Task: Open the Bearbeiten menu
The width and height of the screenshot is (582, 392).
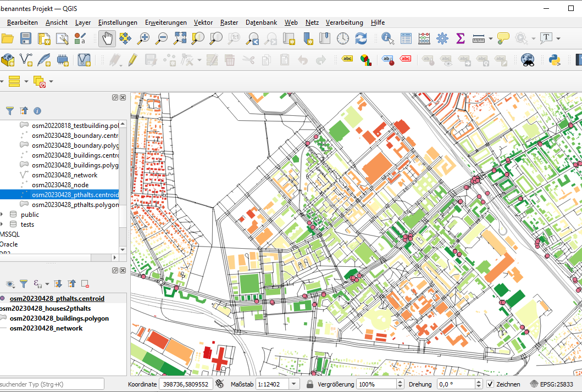Action: tap(23, 23)
